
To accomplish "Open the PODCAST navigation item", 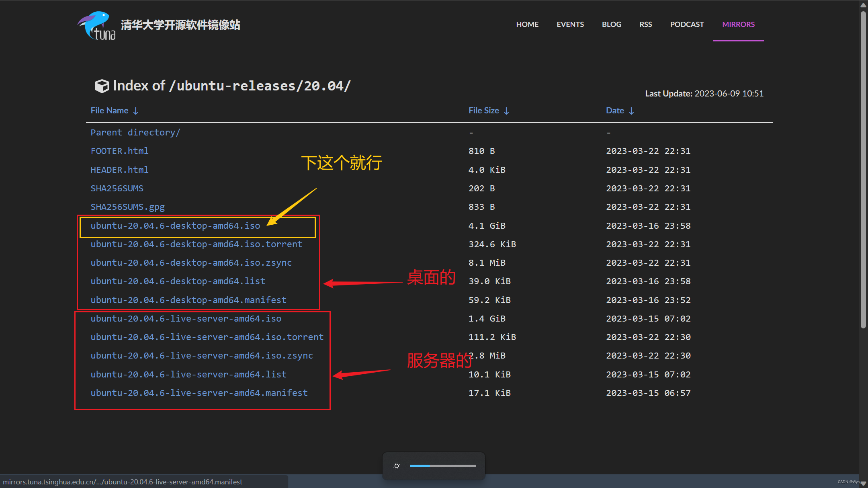I will click(687, 25).
